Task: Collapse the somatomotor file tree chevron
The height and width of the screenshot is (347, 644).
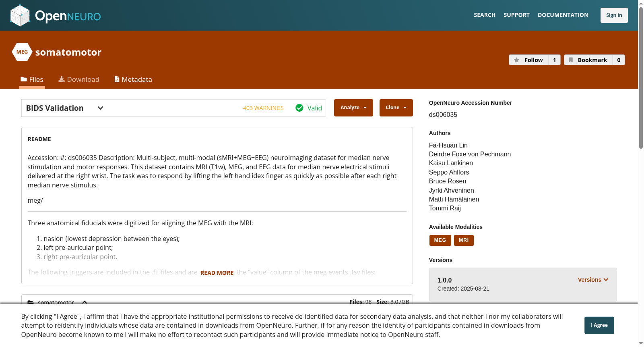Action: pyautogui.click(x=85, y=302)
